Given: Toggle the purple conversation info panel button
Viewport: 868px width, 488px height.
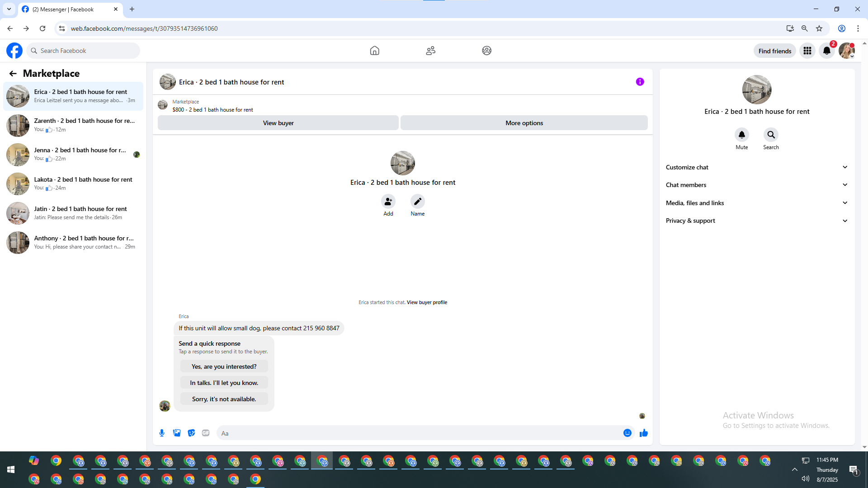Looking at the screenshot, I should (640, 82).
